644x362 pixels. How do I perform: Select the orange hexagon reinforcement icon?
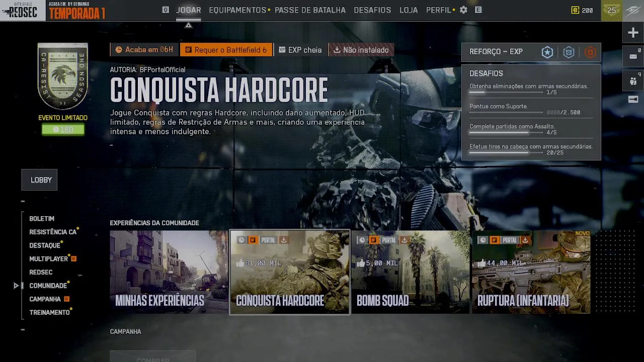click(590, 52)
